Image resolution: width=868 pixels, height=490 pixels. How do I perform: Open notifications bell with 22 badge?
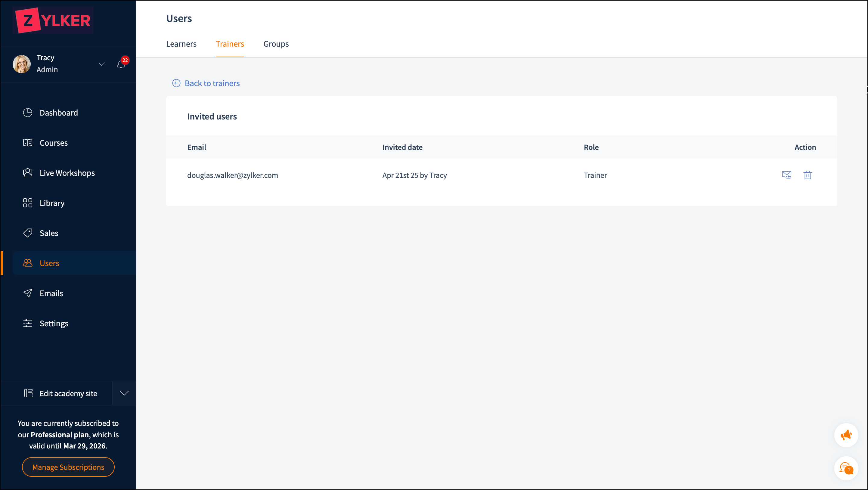pos(121,64)
